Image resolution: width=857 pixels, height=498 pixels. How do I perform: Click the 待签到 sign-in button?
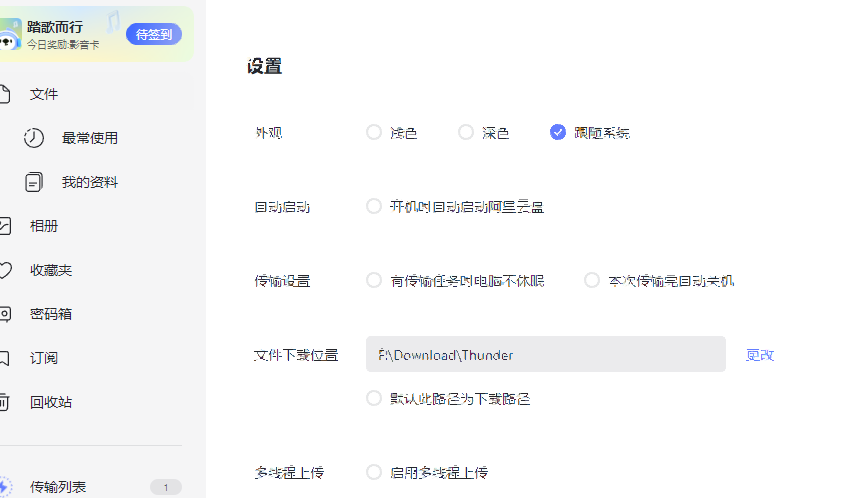(154, 34)
